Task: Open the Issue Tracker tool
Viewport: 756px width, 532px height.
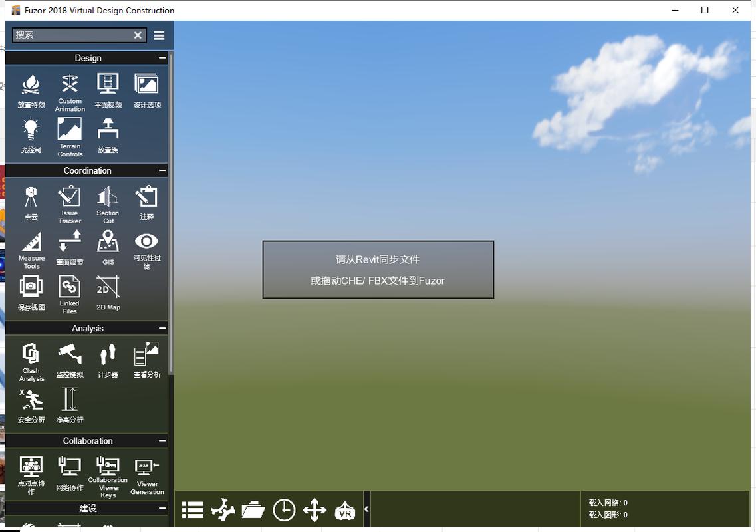Action: [69, 205]
